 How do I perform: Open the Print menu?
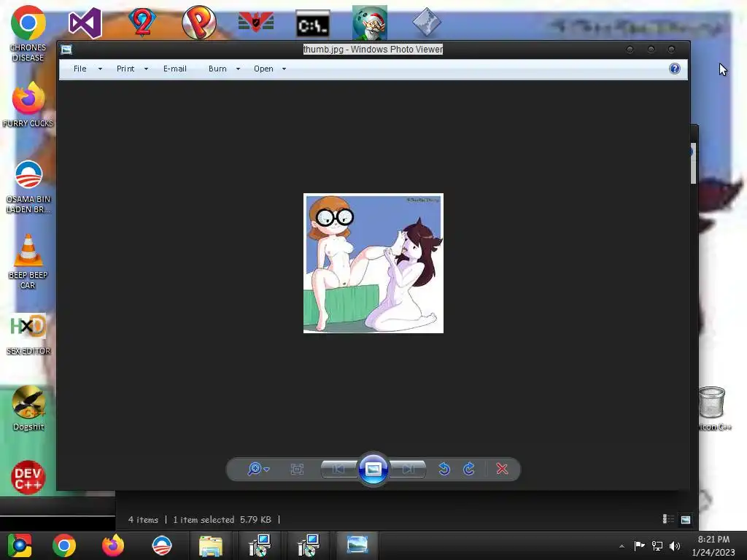(125, 69)
